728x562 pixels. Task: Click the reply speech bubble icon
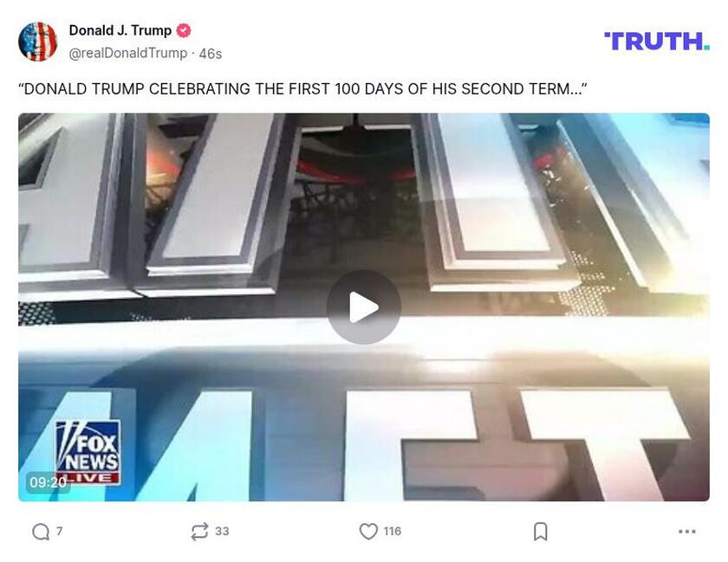(x=41, y=532)
